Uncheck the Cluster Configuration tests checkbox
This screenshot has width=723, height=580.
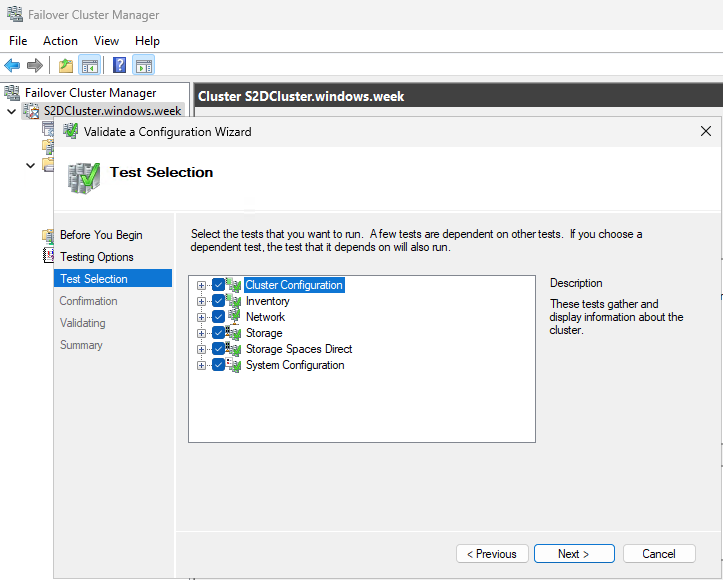click(x=218, y=285)
